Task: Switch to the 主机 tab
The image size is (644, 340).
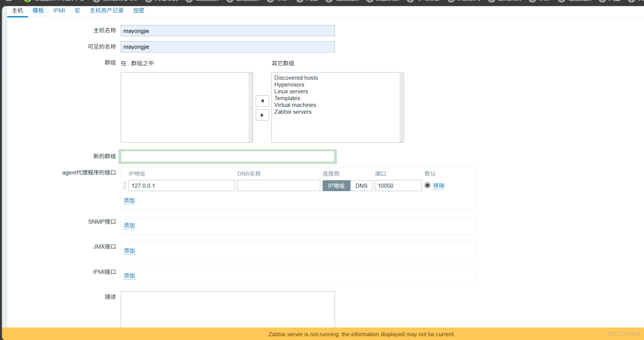Action: point(17,11)
